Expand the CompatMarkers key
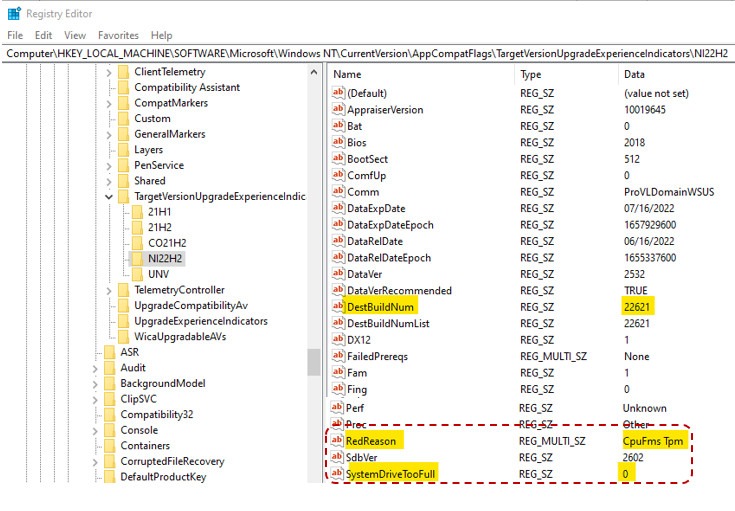This screenshot has width=735, height=511. tap(109, 103)
